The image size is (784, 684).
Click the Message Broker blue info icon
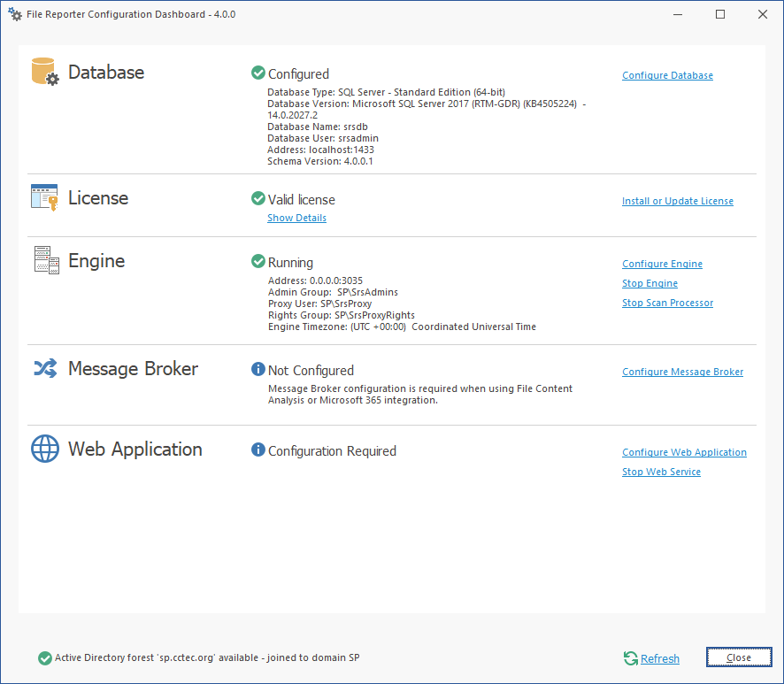258,370
